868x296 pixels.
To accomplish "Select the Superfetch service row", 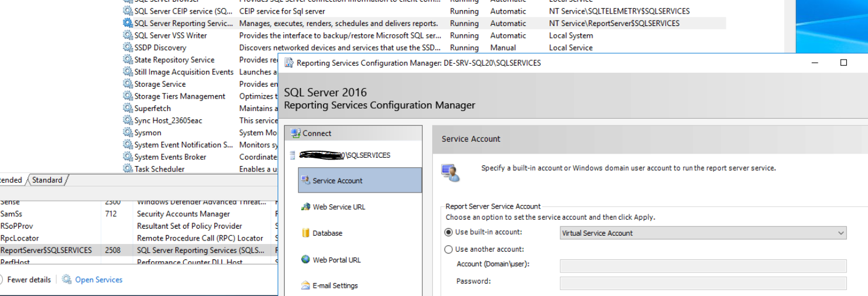I will 200,108.
